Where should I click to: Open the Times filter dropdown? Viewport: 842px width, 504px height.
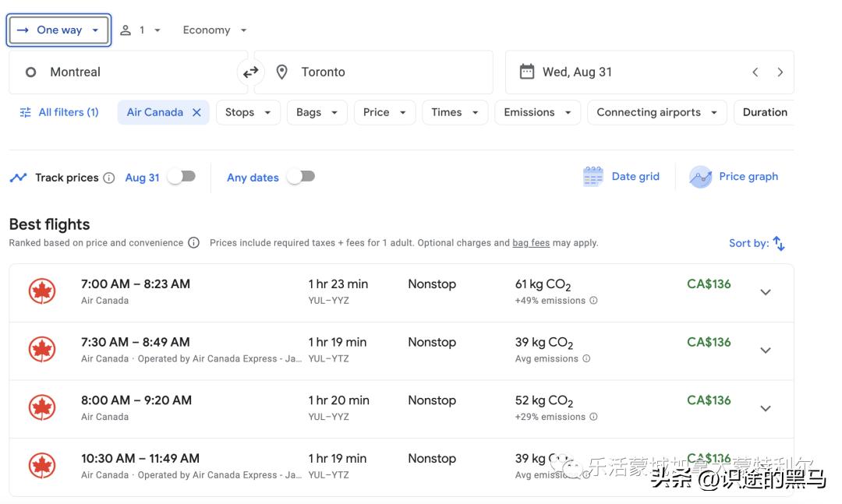click(x=455, y=112)
